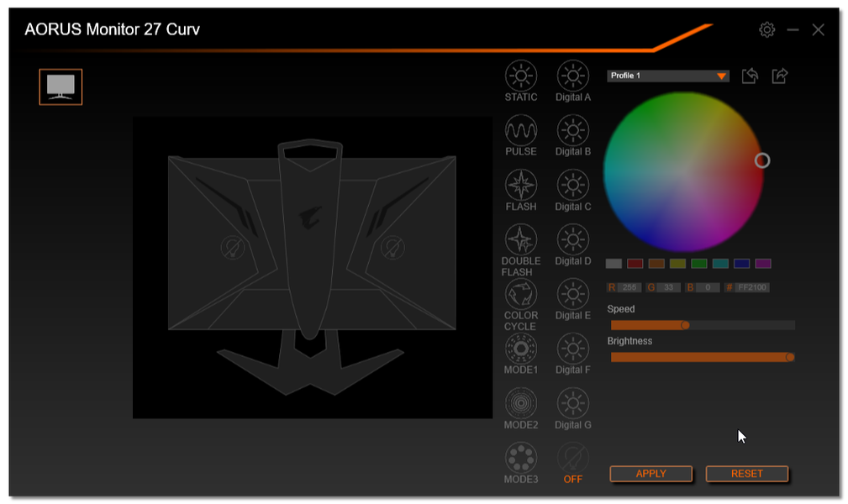Pick the orange color swatch
Image resolution: width=848 pixels, height=504 pixels.
pyautogui.click(x=656, y=264)
